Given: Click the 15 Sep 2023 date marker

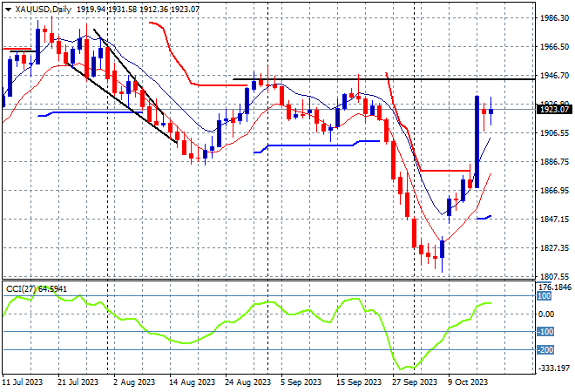Looking at the screenshot, I should pyautogui.click(x=359, y=382).
